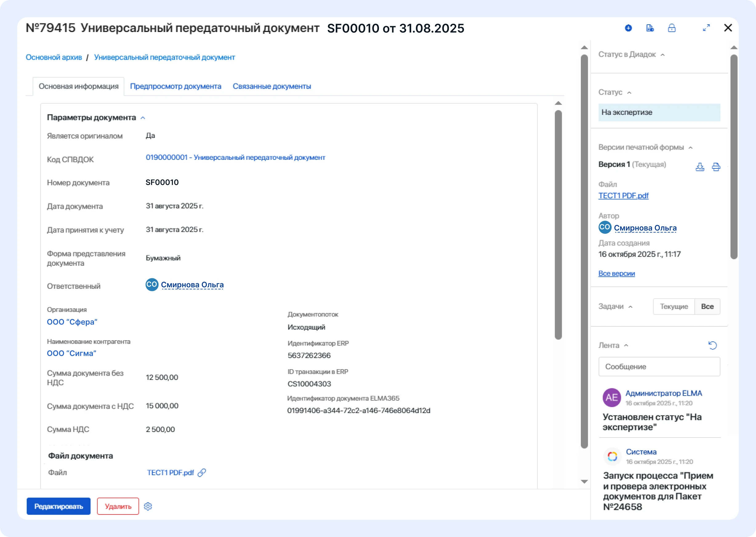Open Все версии link
Screen dimensions: 756x537
[616, 273]
